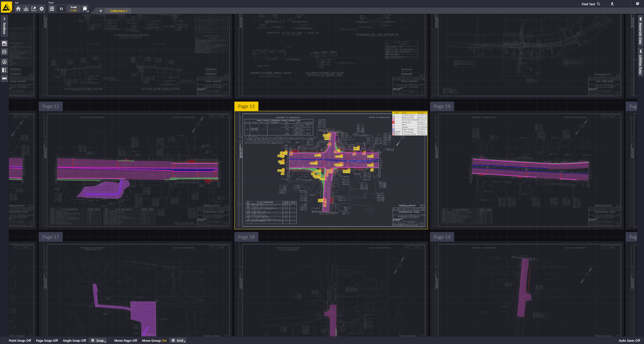Viewport: 644px width, 344px height.
Task: Toggle Move Group on setting
Action: [x=154, y=340]
